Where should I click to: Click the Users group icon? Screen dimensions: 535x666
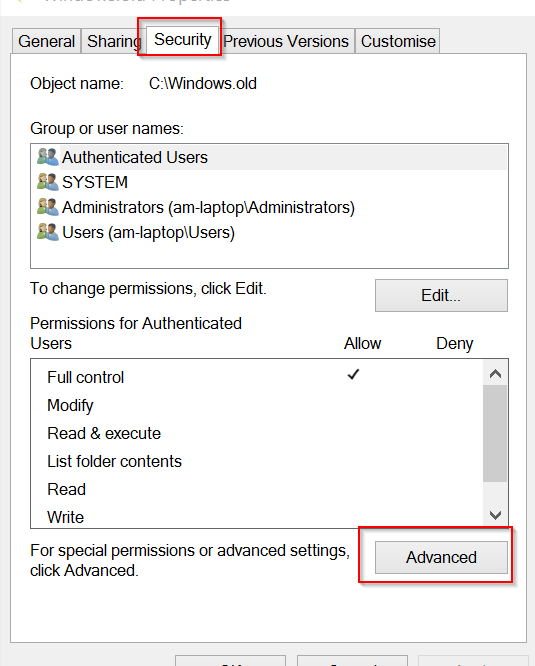(x=48, y=232)
